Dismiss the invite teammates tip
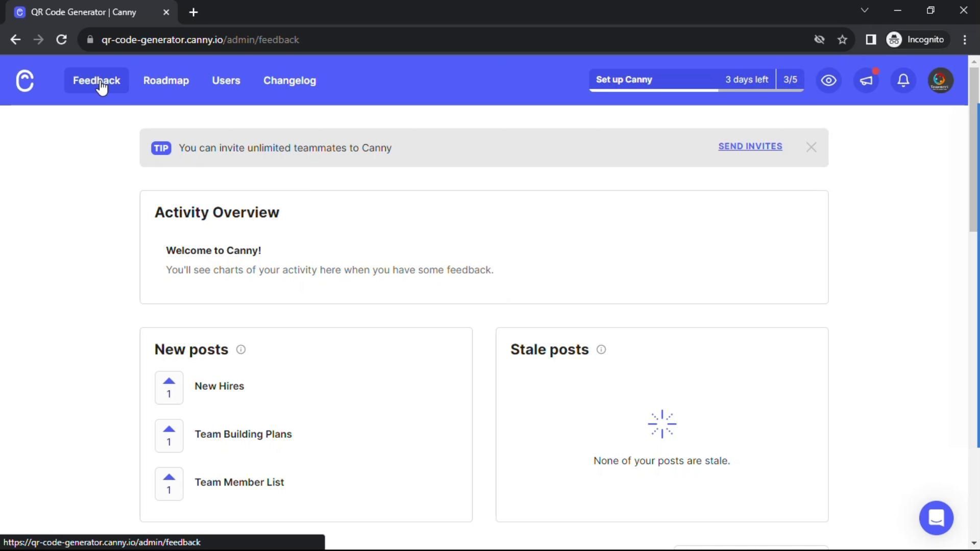 (x=811, y=147)
